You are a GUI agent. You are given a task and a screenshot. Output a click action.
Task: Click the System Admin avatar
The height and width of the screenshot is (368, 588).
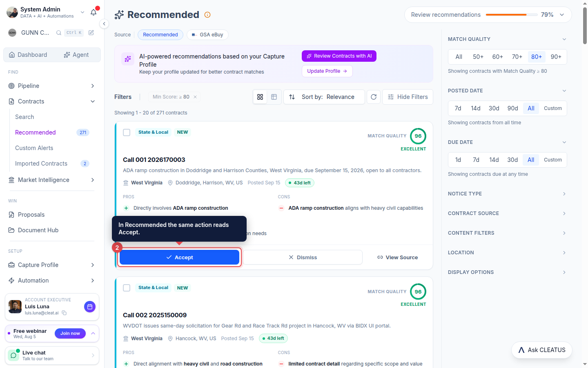[x=12, y=12]
